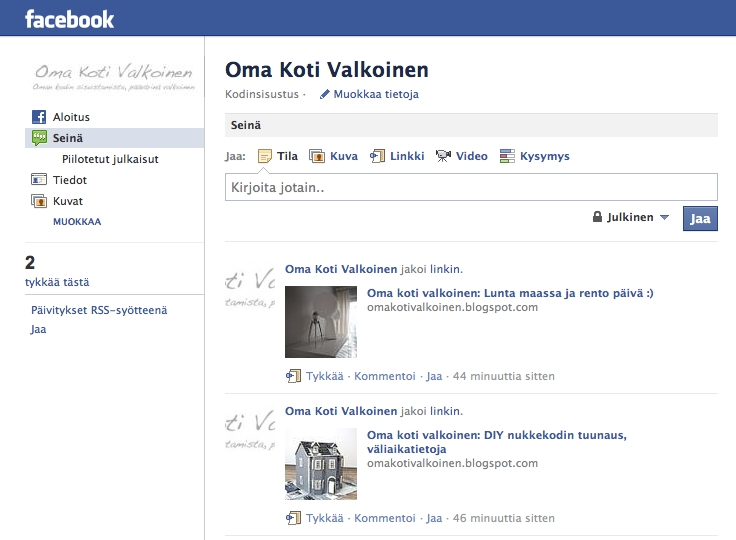Click author name on Lunta maassa post
This screenshot has height=540, width=736.
[x=341, y=269]
